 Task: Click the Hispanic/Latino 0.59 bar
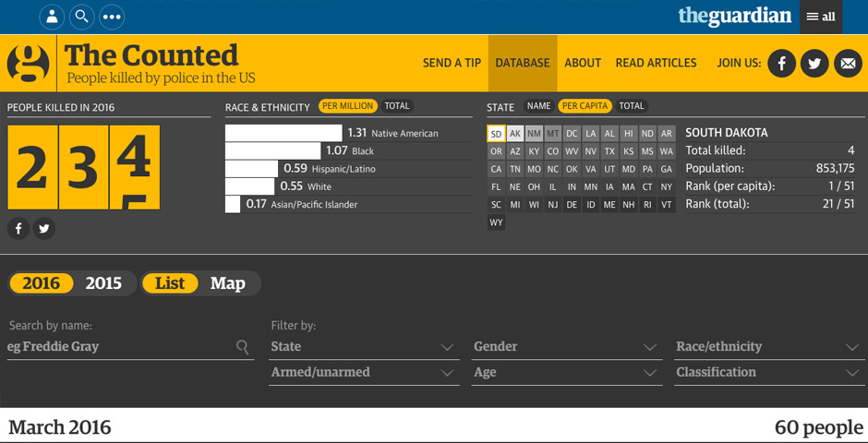[x=251, y=169]
